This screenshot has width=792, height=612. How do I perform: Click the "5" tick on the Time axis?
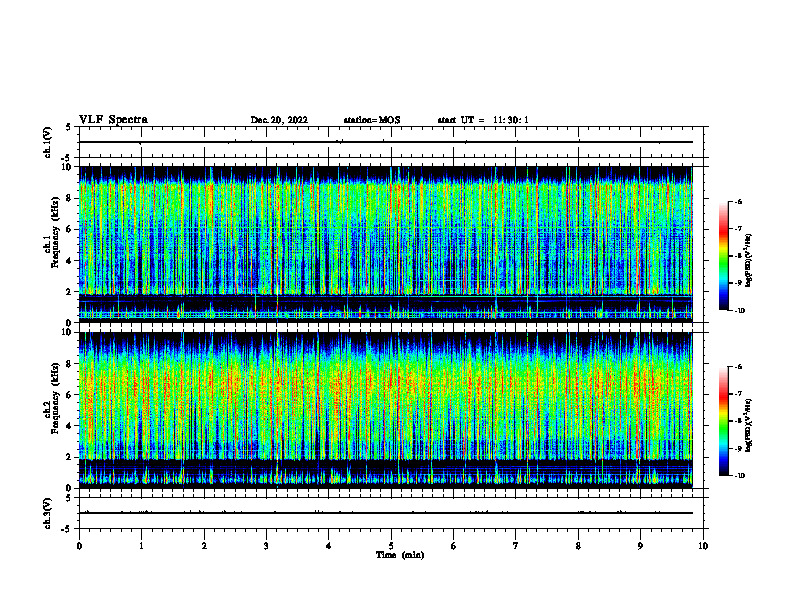(x=391, y=546)
